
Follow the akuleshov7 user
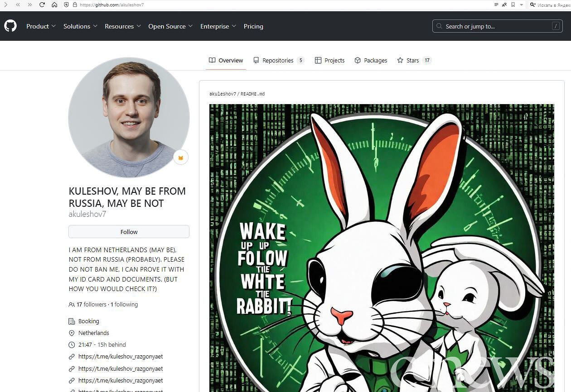pos(129,232)
